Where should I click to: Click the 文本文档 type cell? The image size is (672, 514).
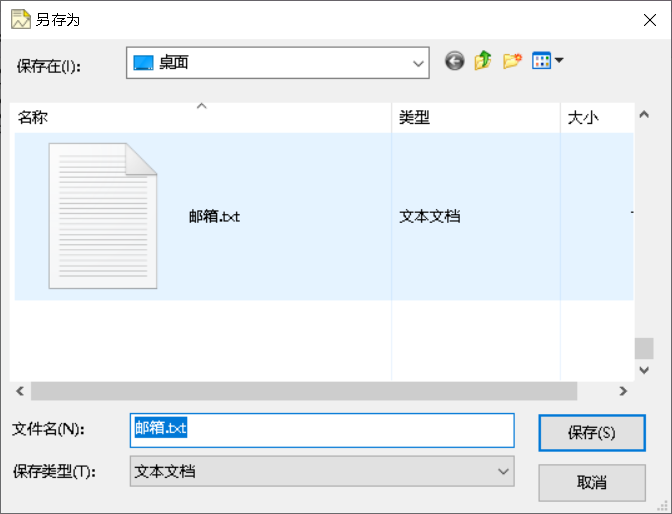click(x=430, y=216)
